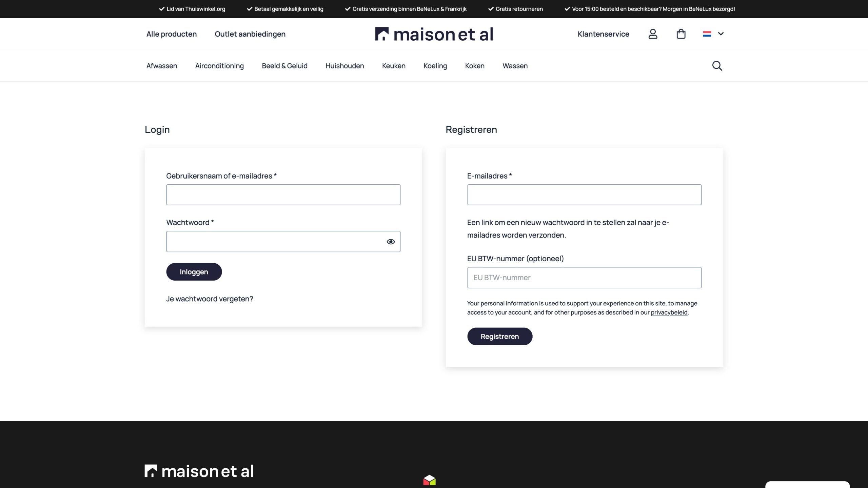
Task: Open the user account icon
Action: pyautogui.click(x=653, y=34)
